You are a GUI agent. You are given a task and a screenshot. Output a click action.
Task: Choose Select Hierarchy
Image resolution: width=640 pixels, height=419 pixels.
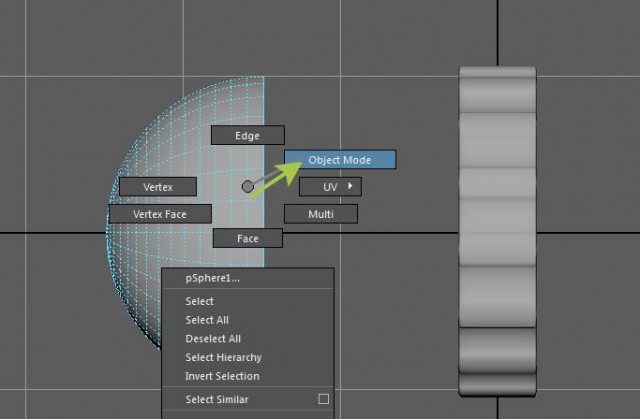click(248, 357)
